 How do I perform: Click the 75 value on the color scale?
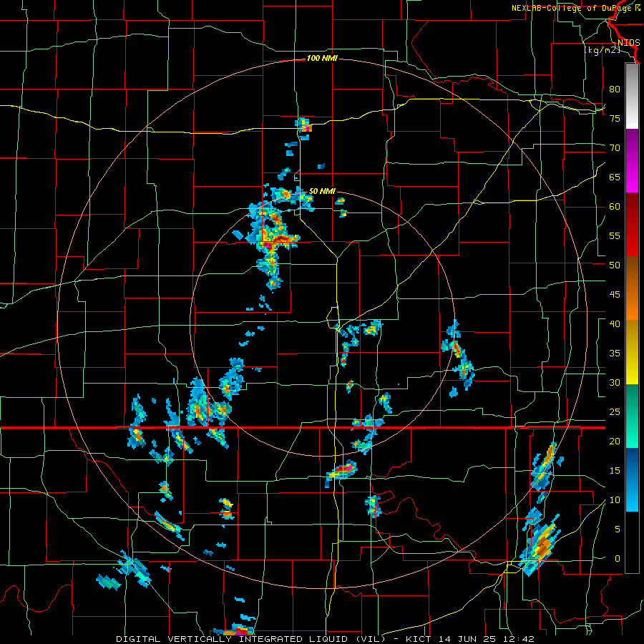[615, 119]
